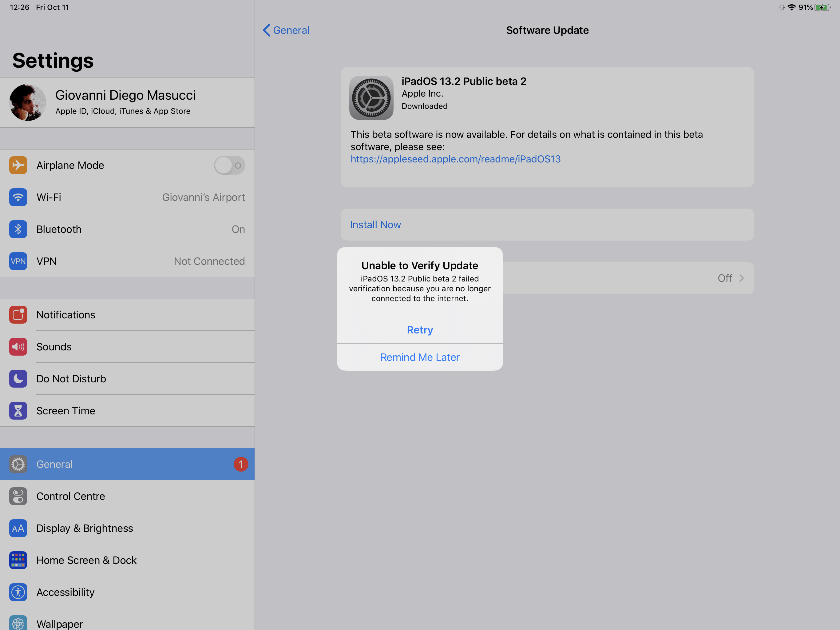Select Control Centre in the sidebar
The height and width of the screenshot is (630, 840).
pyautogui.click(x=127, y=496)
